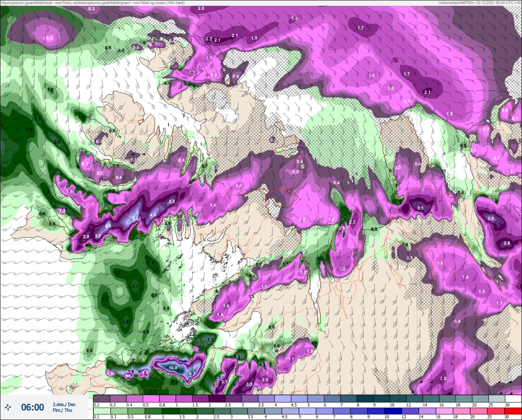Click the 4.6 snowfall value on the map
The height and width of the screenshot is (420, 522).
108,226
